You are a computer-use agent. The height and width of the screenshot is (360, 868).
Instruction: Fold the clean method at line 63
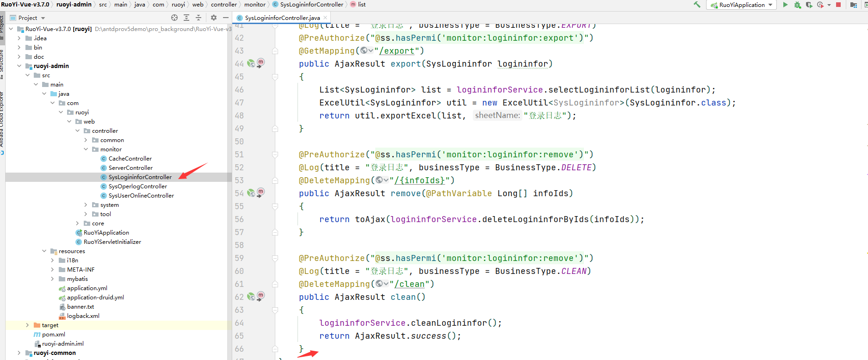click(275, 310)
